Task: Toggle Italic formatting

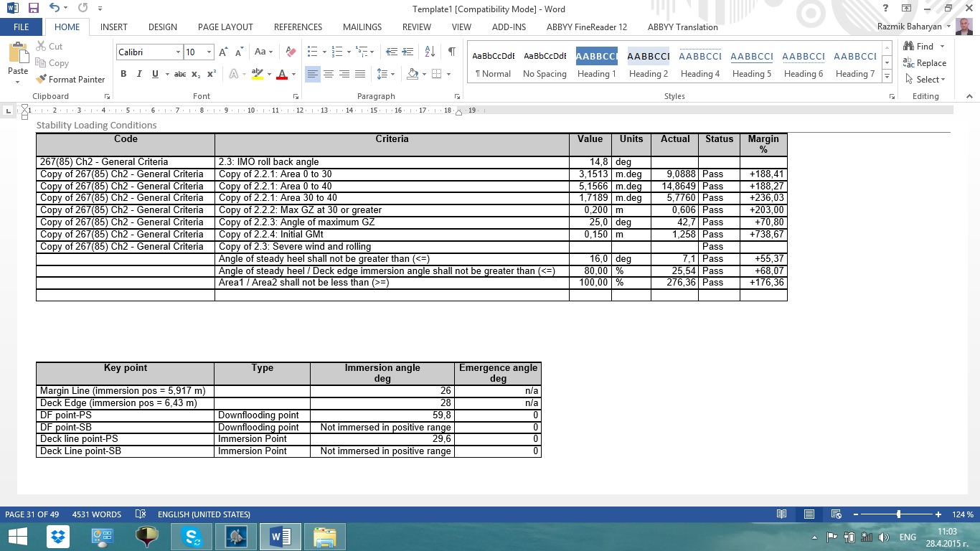Action: [139, 74]
